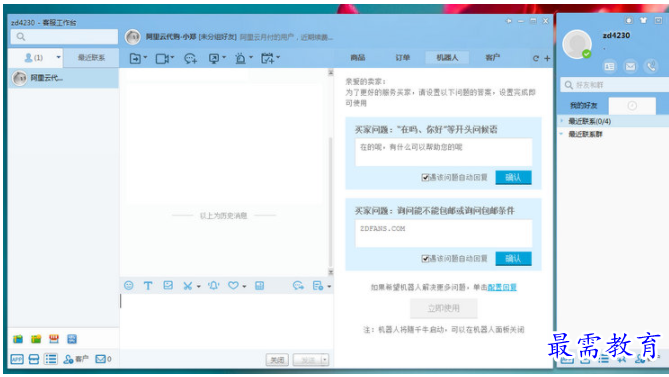
Task: Open the online status green check menu
Action: [x=587, y=54]
